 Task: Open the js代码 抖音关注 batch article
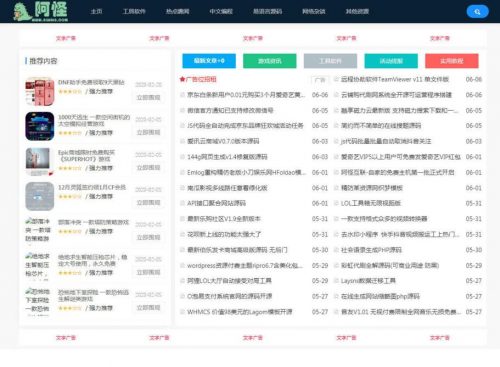386,141
